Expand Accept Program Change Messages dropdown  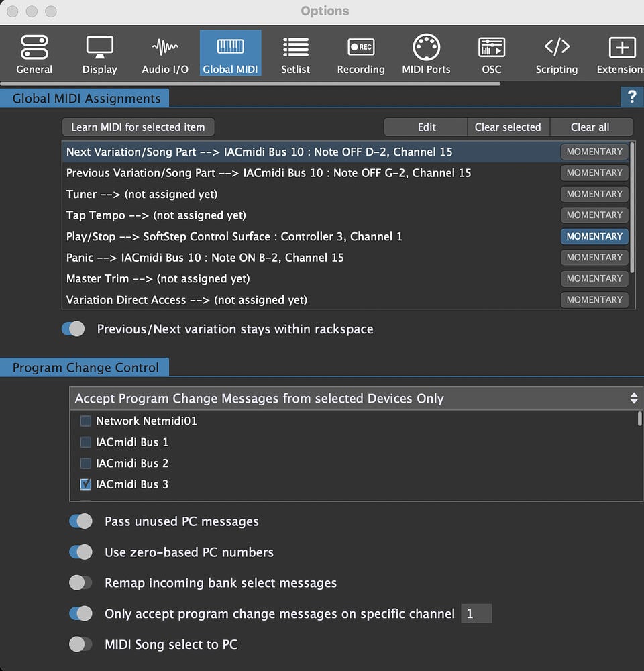coord(356,399)
